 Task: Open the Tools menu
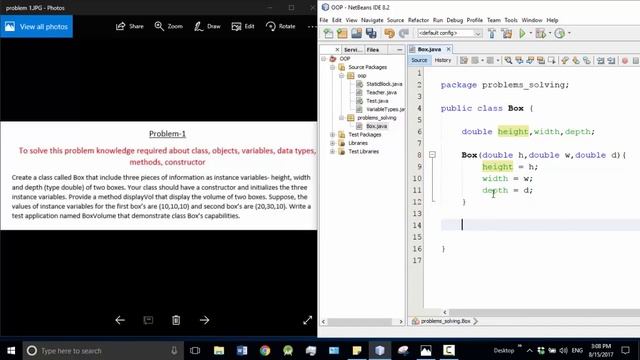point(511,20)
